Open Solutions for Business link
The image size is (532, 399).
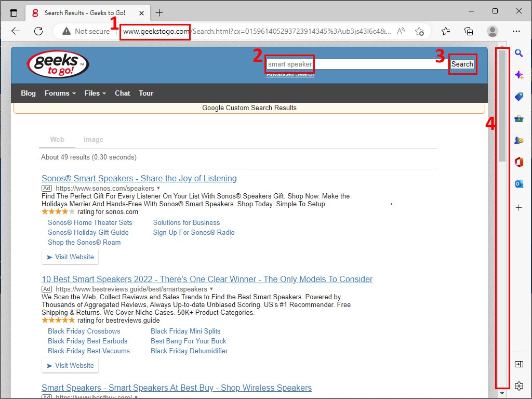click(x=187, y=222)
